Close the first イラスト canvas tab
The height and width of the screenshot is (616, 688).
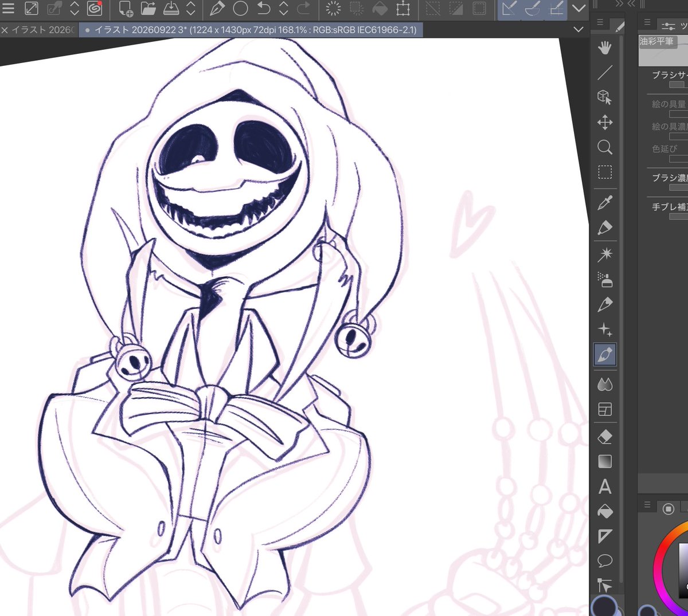click(5, 30)
